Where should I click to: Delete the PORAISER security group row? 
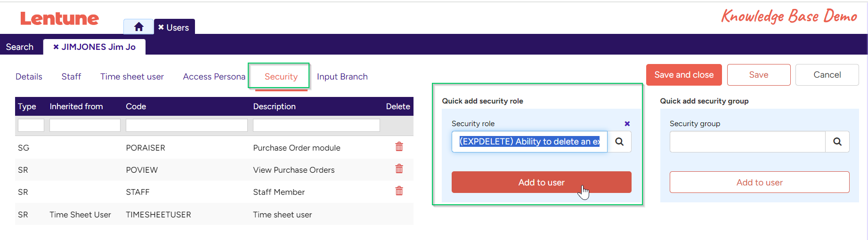(399, 147)
